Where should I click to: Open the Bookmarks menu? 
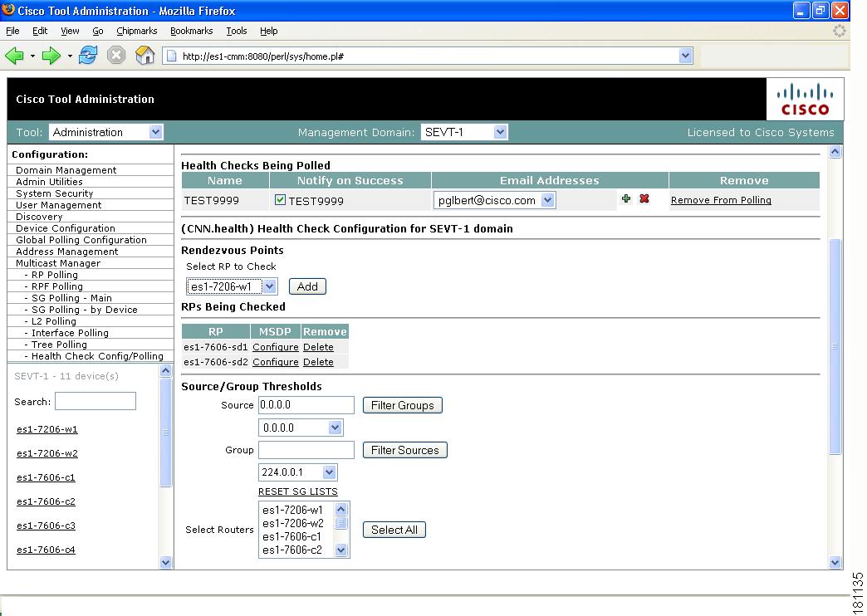[191, 31]
